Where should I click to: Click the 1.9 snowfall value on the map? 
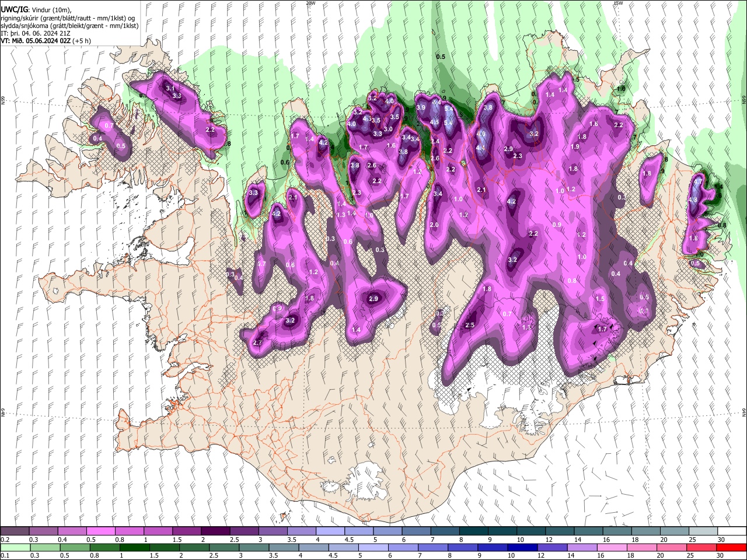(575, 147)
